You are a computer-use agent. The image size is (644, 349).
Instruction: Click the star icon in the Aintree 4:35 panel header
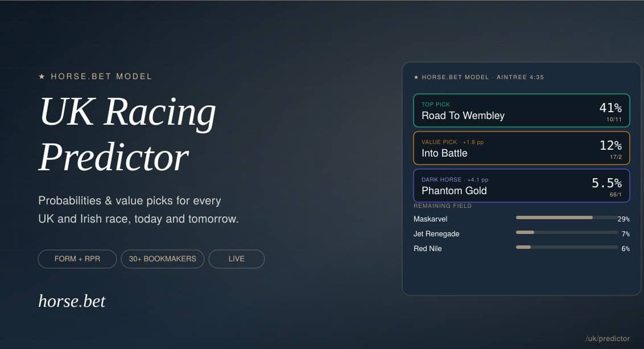(416, 77)
